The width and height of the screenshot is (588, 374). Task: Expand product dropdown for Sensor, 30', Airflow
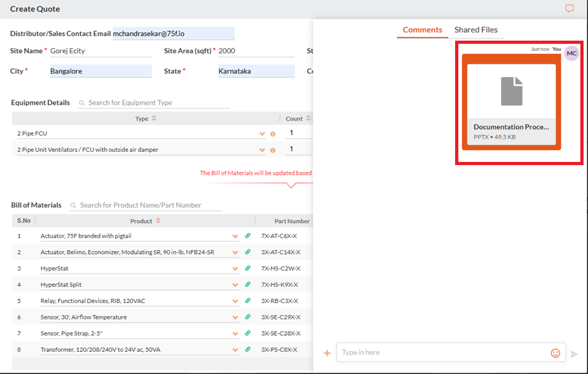click(235, 317)
